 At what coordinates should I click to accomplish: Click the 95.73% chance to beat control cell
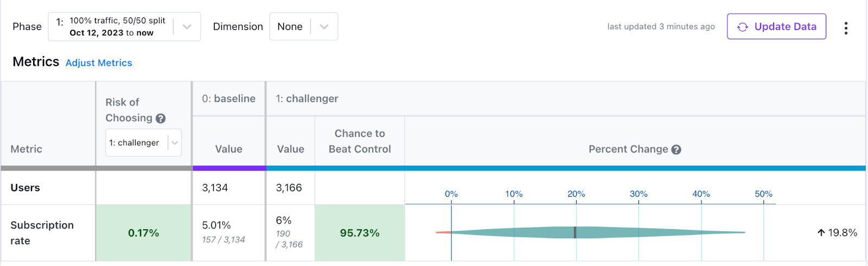coord(360,233)
